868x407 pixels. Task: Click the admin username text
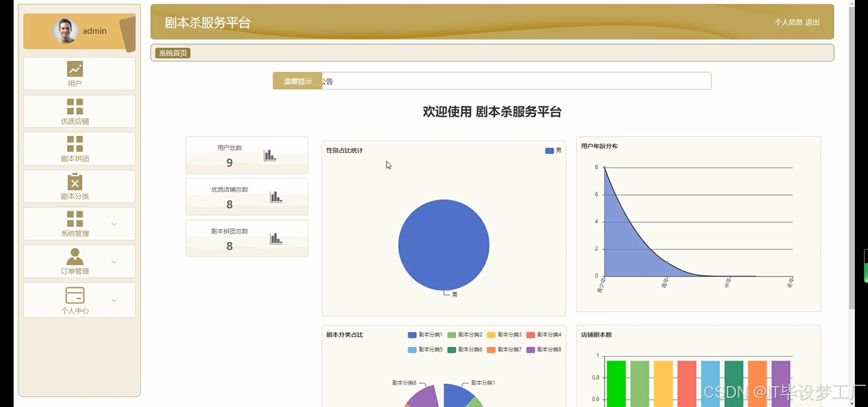click(x=94, y=31)
